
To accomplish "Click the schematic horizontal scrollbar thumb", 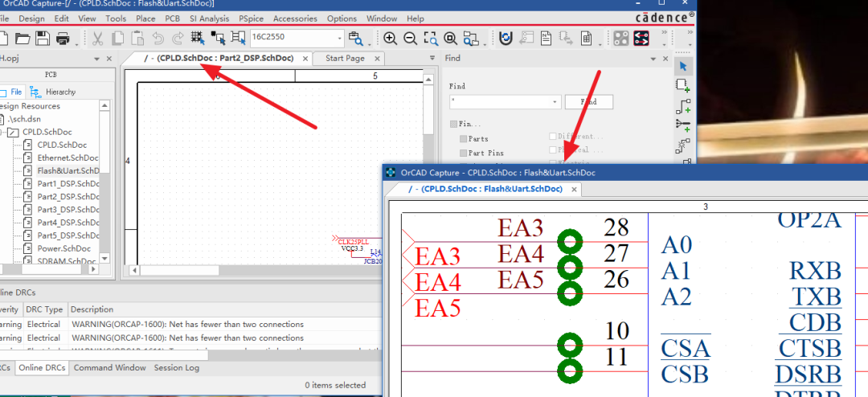I will pyautogui.click(x=179, y=271).
